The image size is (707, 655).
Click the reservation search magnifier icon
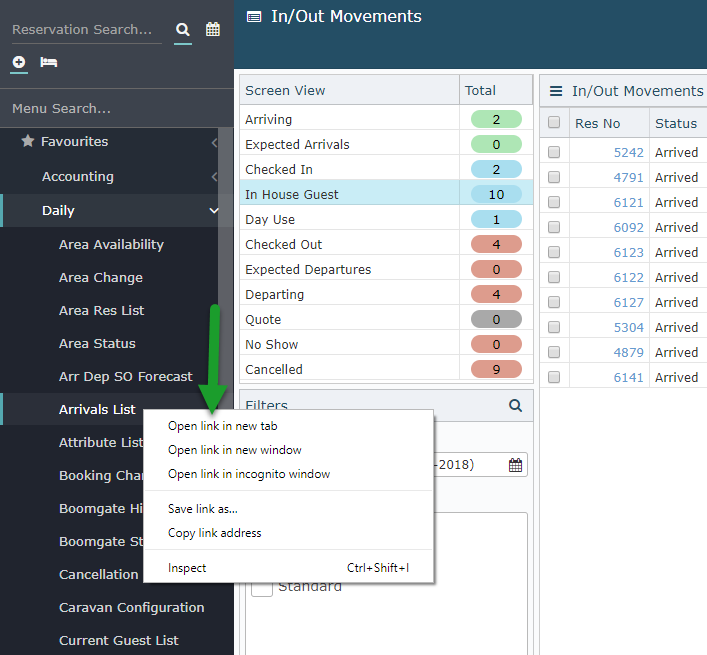[x=183, y=30]
